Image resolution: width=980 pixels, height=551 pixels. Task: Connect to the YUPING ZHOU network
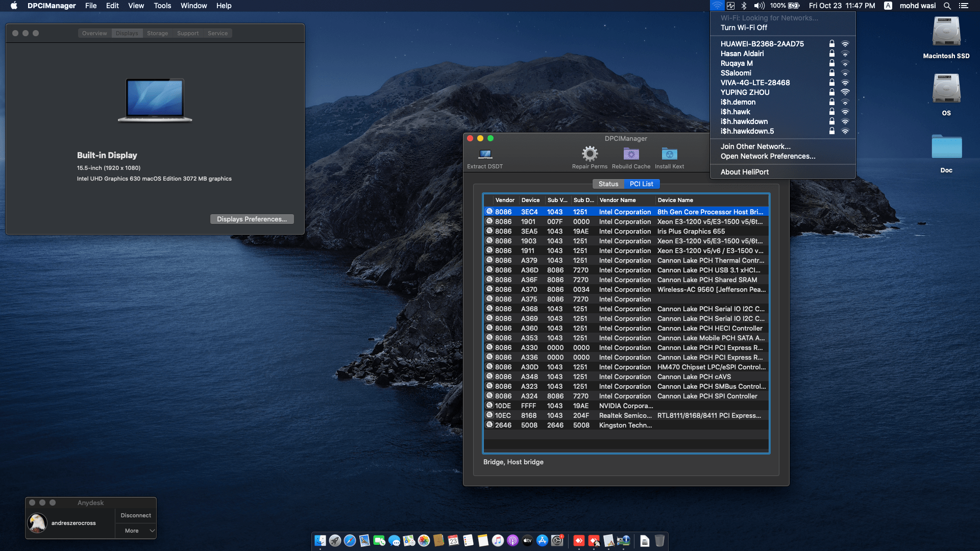(782, 92)
